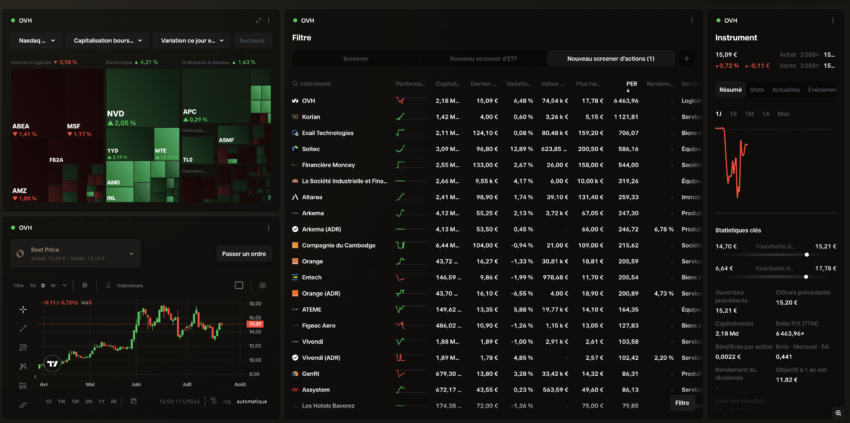
Task: Click Passer un ordre button
Action: (x=244, y=253)
